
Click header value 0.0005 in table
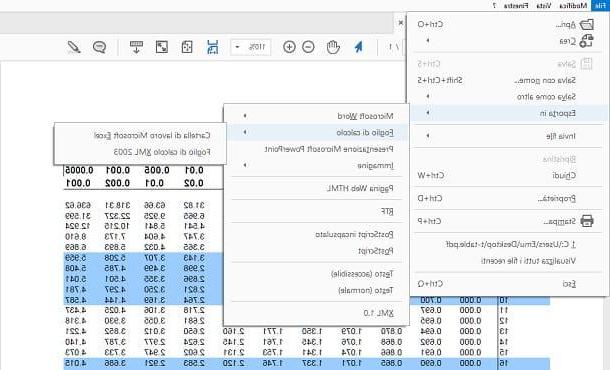(79, 170)
